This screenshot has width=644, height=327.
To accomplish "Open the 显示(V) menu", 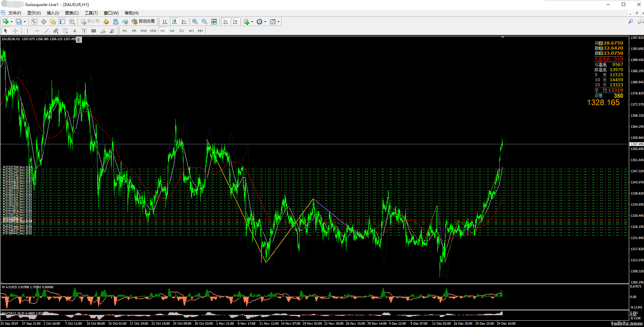I will 34,13.
